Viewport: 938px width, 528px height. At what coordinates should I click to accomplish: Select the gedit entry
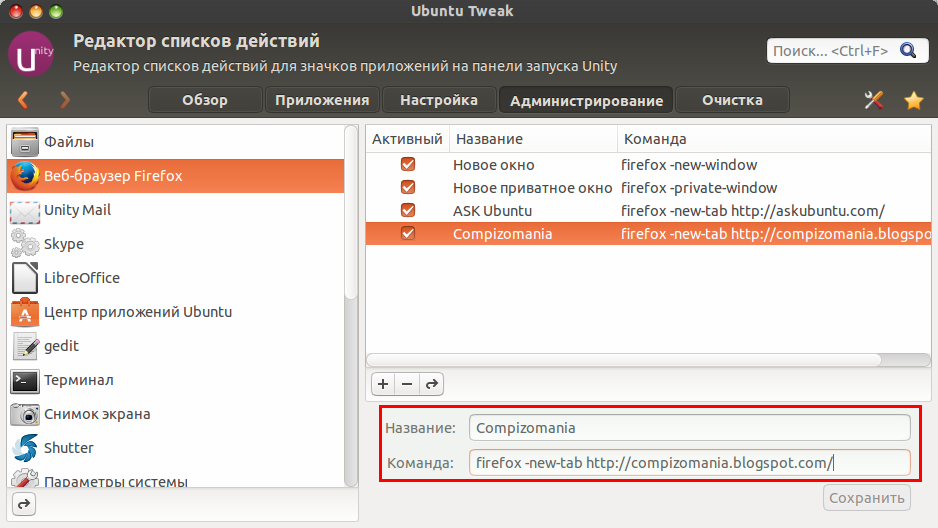click(176, 346)
